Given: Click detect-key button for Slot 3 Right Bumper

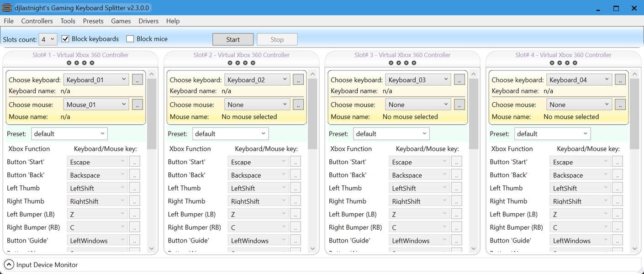Looking at the screenshot, I should [456, 227].
